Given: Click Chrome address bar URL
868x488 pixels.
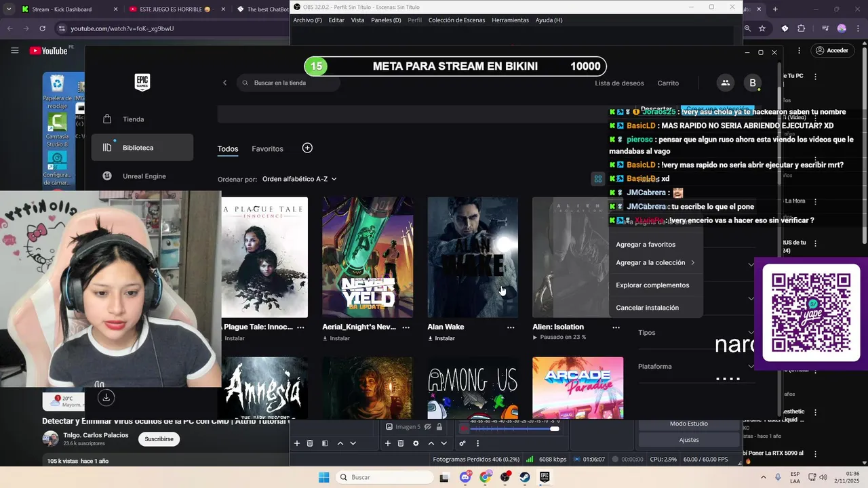Looking at the screenshot, I should point(122,28).
